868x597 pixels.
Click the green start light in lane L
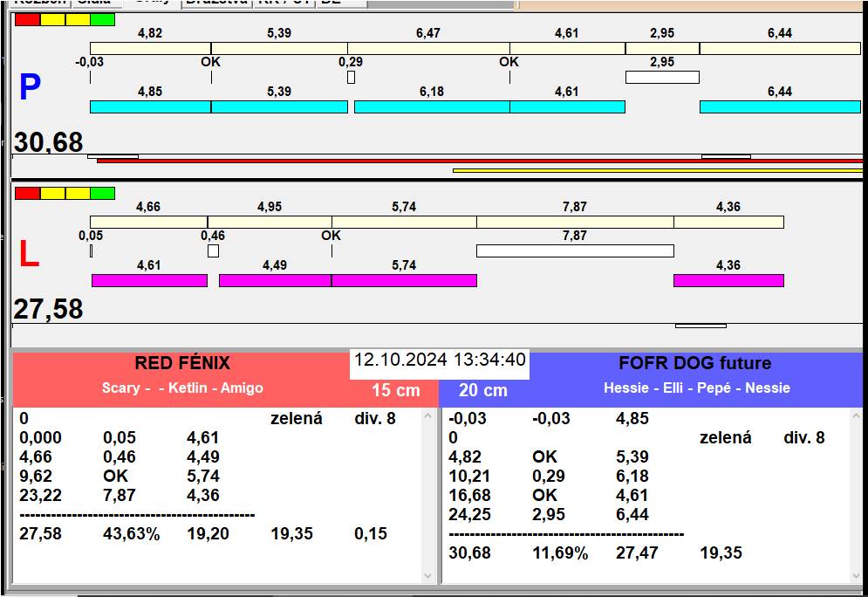point(102,193)
